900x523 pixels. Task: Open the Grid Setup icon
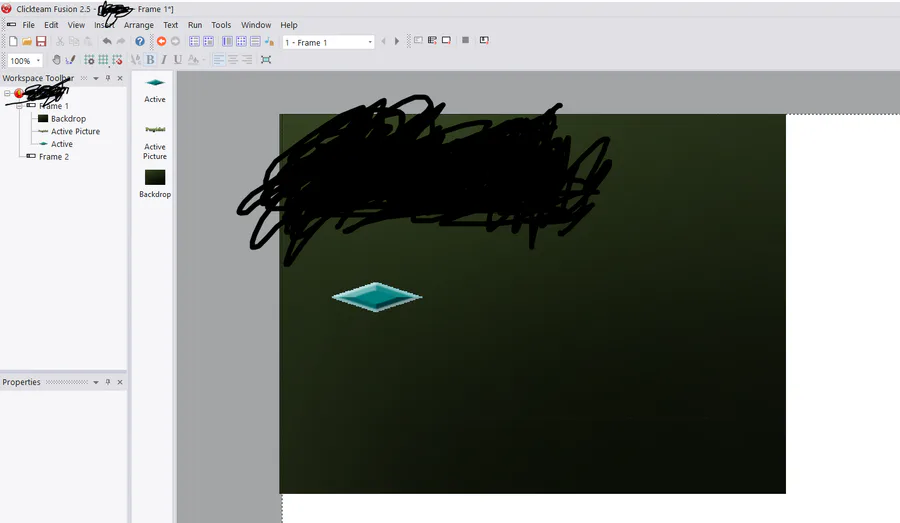(89, 60)
